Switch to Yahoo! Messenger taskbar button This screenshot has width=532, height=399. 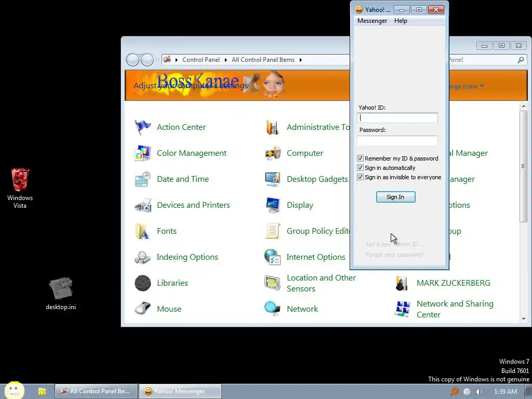[180, 391]
